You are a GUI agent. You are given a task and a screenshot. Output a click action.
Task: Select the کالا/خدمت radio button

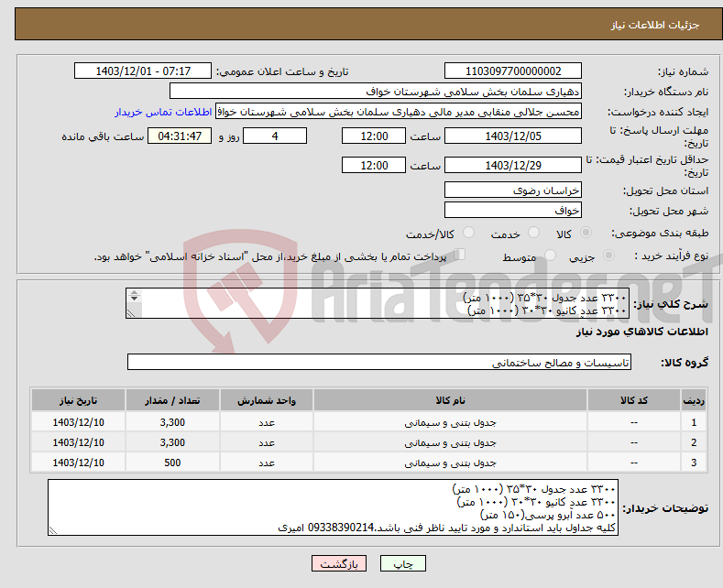(468, 233)
